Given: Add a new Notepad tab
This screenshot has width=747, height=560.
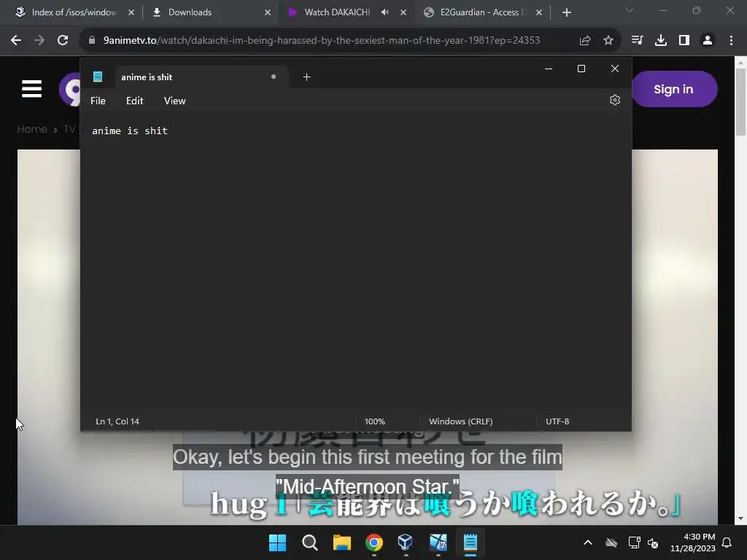Looking at the screenshot, I should pyautogui.click(x=307, y=77).
